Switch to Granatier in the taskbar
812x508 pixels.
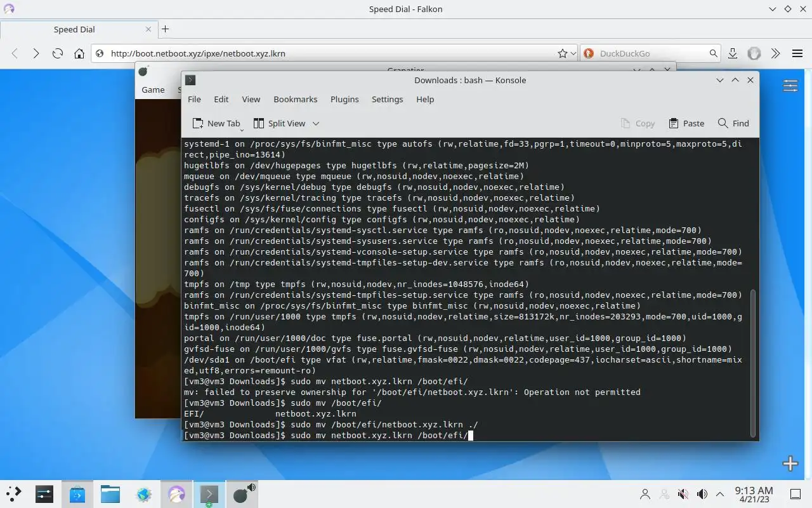(x=242, y=493)
